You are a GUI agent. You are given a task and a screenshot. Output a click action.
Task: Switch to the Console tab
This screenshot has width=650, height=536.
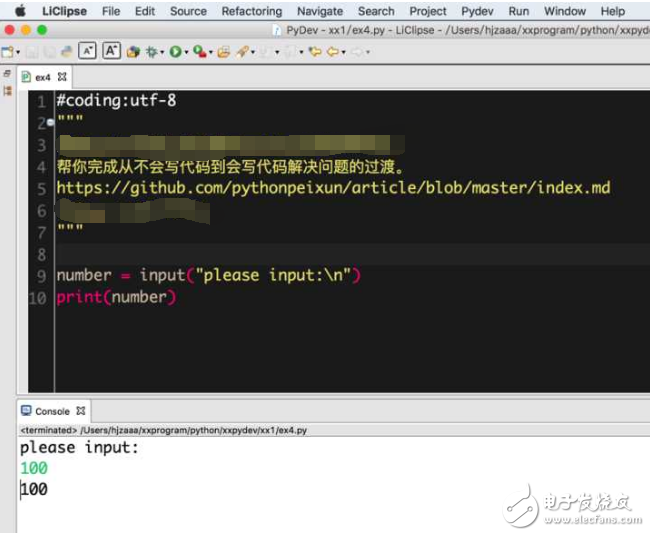52,411
